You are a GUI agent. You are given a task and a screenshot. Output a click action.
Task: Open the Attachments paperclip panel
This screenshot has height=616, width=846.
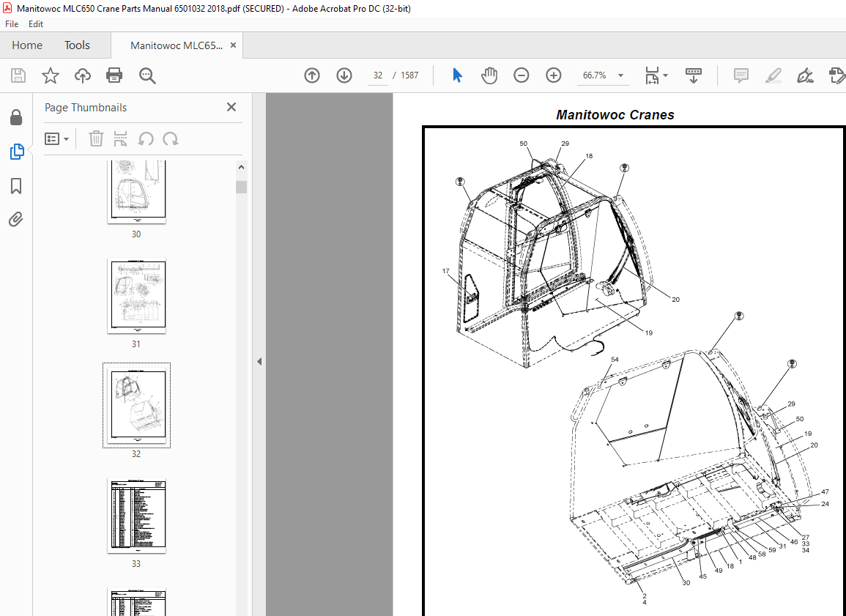pyautogui.click(x=16, y=220)
